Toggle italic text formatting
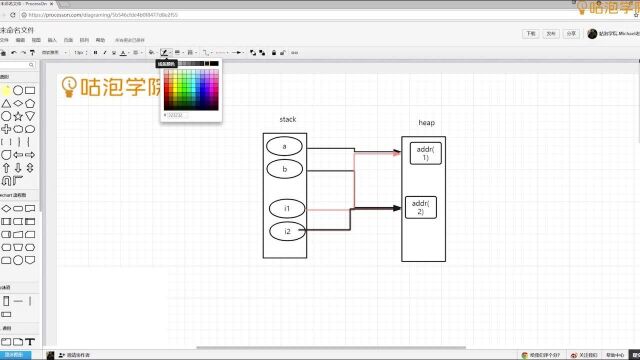 (105, 53)
